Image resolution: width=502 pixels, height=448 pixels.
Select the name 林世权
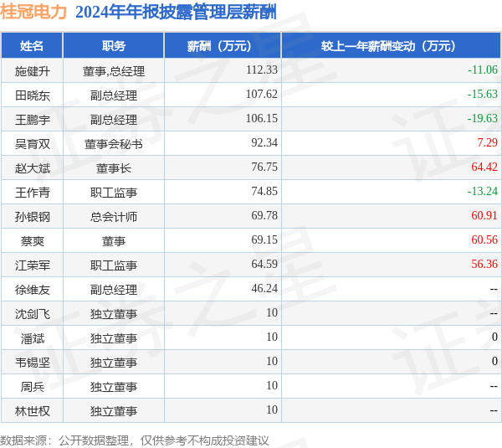click(x=33, y=411)
